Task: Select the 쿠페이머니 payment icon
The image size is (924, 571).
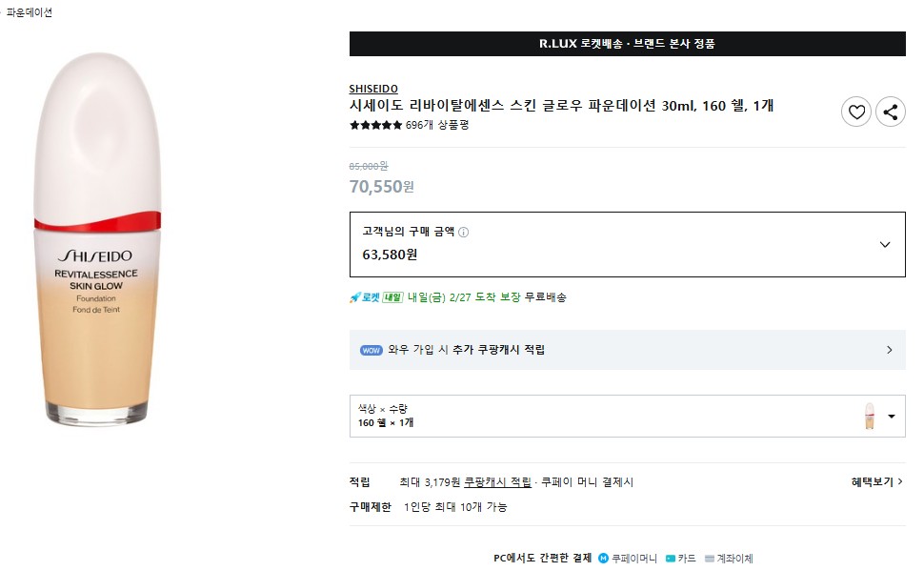Action: (x=603, y=559)
